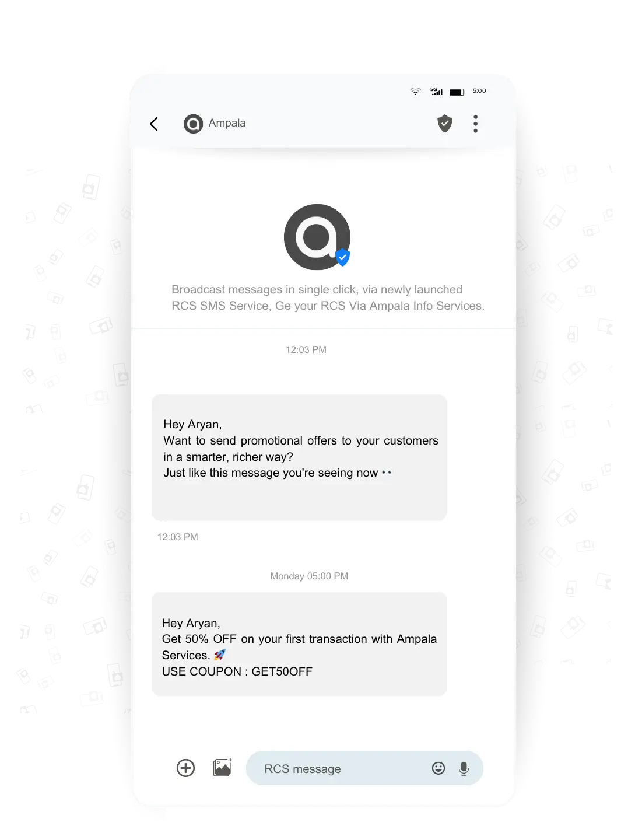Tap the GET50OFF coupon message bubble
This screenshot has height=840, width=621.
pos(299,643)
